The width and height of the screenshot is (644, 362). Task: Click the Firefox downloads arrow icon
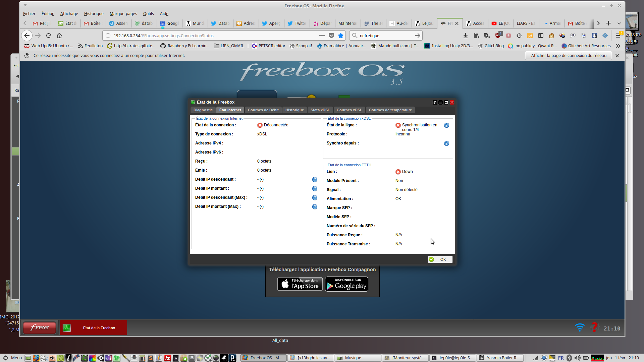pos(466,36)
